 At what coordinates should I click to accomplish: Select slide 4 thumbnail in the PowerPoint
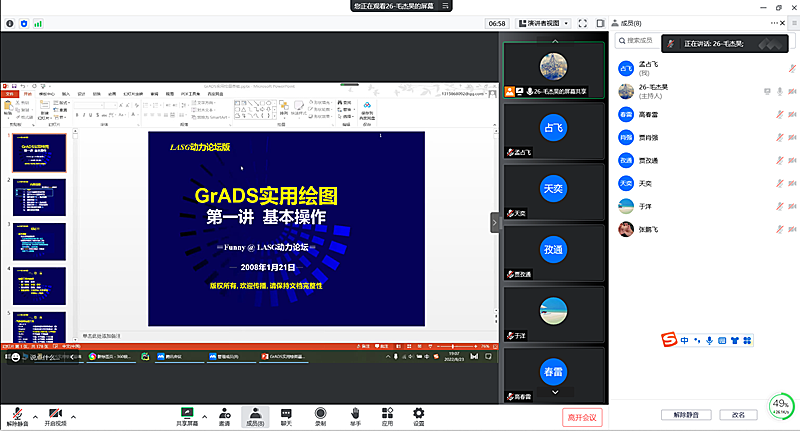coord(39,286)
